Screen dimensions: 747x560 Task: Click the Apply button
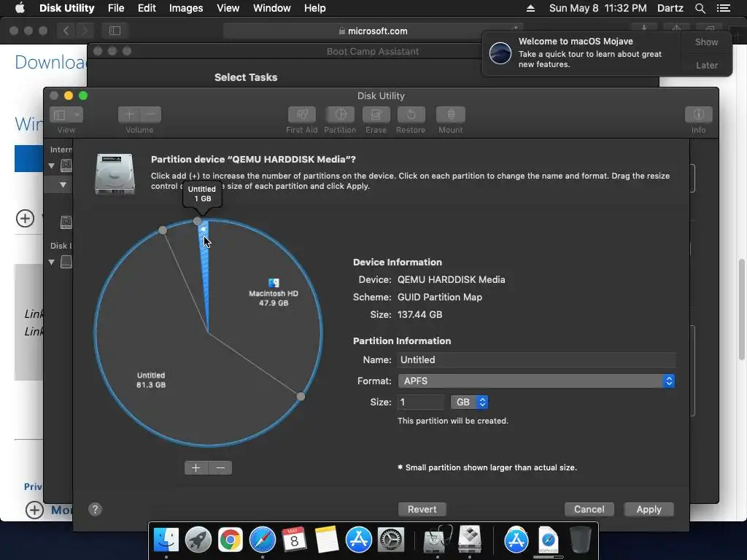coord(649,509)
